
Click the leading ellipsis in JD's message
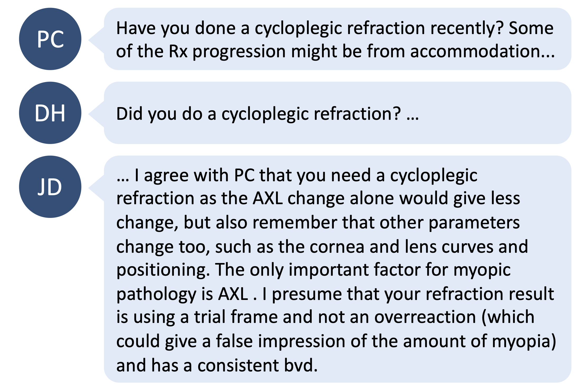point(123,180)
